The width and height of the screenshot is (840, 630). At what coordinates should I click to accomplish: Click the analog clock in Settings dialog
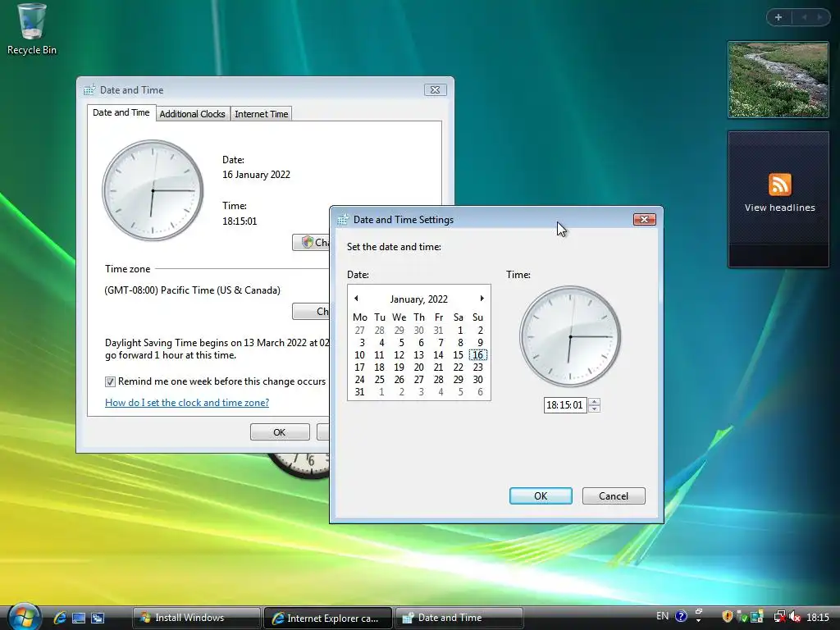pyautogui.click(x=570, y=336)
